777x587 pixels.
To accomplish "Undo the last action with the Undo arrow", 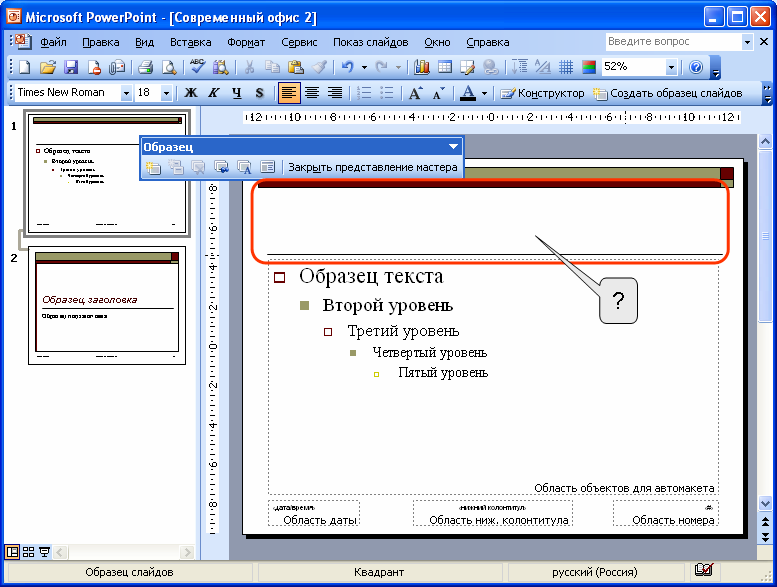I will [347, 67].
